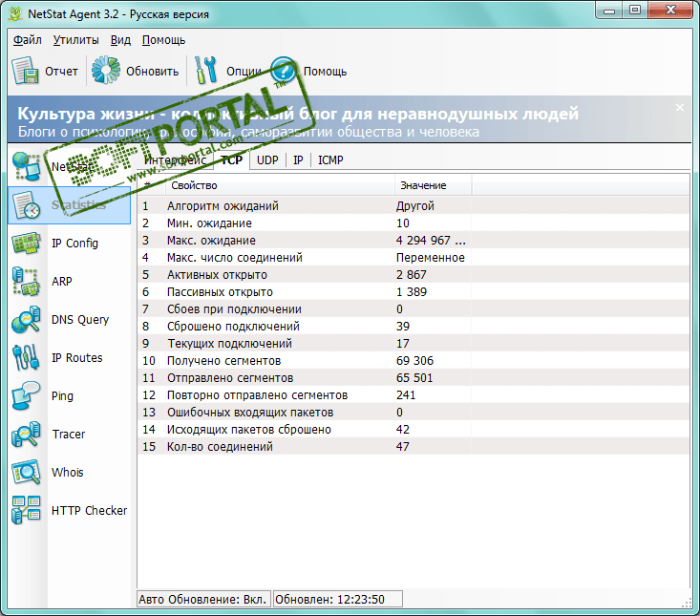The width and height of the screenshot is (700, 616).
Task: Click the IP Routes label
Action: 76,358
